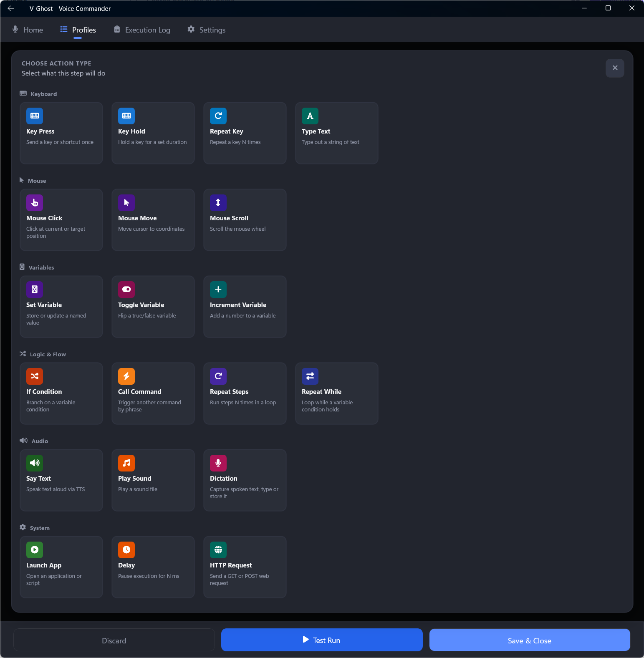Close the Choose Action Type dialog
The width and height of the screenshot is (644, 658).
click(x=615, y=68)
